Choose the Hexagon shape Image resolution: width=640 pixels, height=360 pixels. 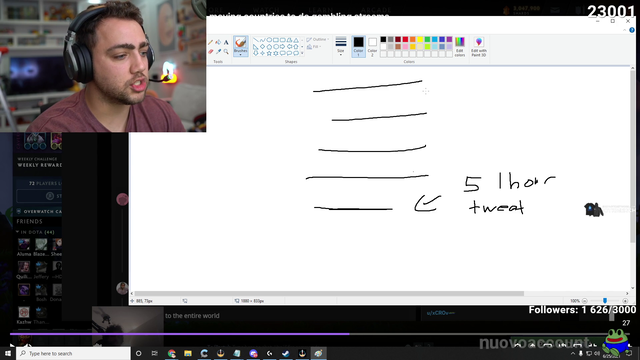276,47
